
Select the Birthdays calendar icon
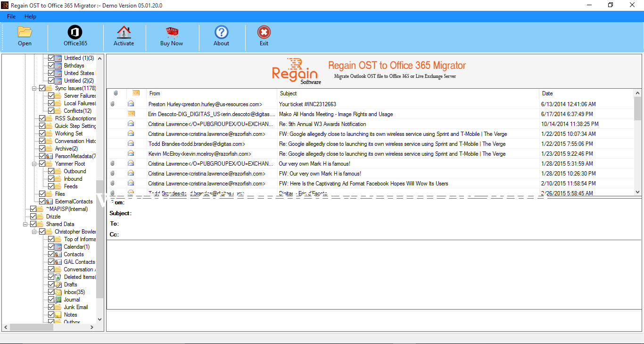click(x=58, y=66)
